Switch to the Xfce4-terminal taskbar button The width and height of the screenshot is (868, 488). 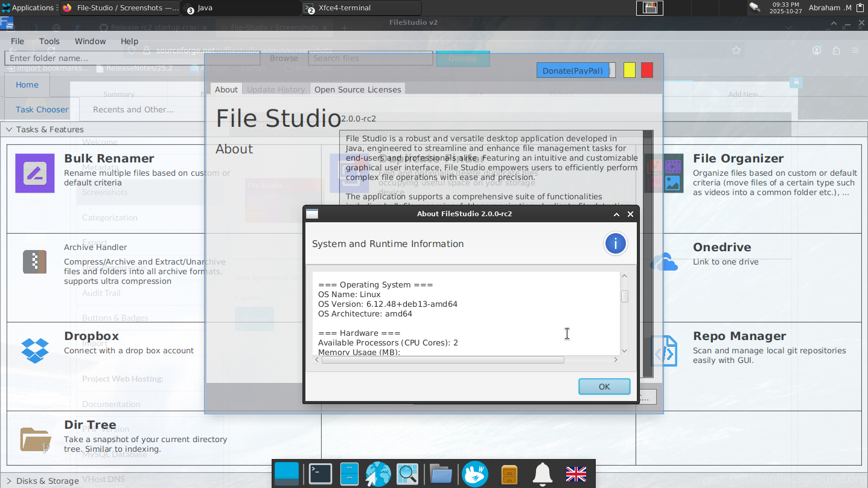[x=361, y=8]
